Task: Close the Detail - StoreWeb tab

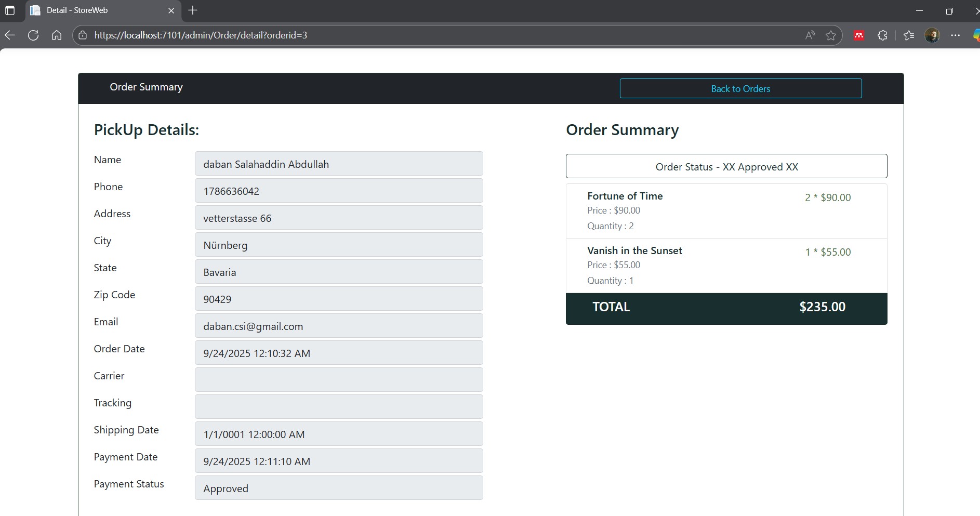Action: tap(171, 10)
